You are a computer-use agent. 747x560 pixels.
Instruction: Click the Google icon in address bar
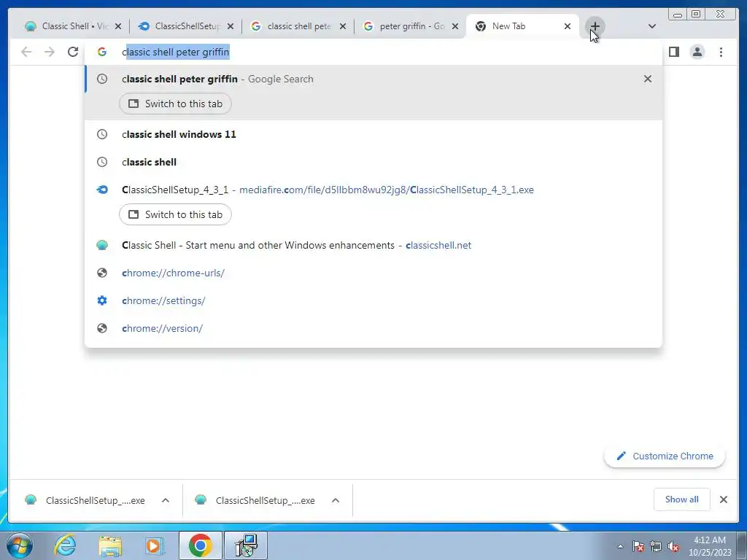[102, 52]
